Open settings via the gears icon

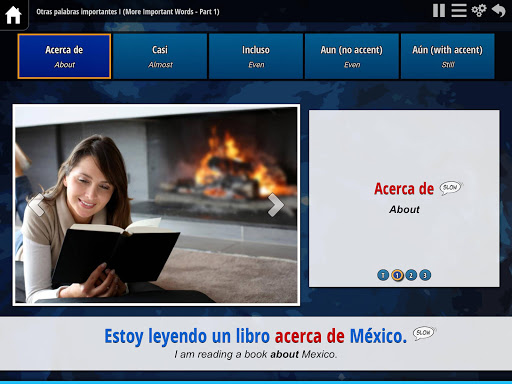(479, 10)
